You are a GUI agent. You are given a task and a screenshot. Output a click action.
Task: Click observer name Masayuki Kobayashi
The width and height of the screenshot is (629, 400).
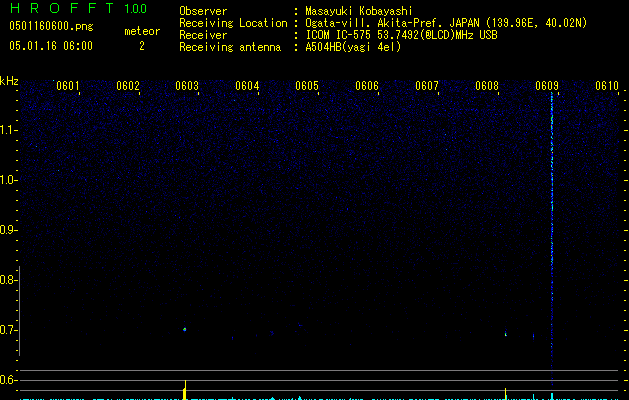pyautogui.click(x=359, y=11)
